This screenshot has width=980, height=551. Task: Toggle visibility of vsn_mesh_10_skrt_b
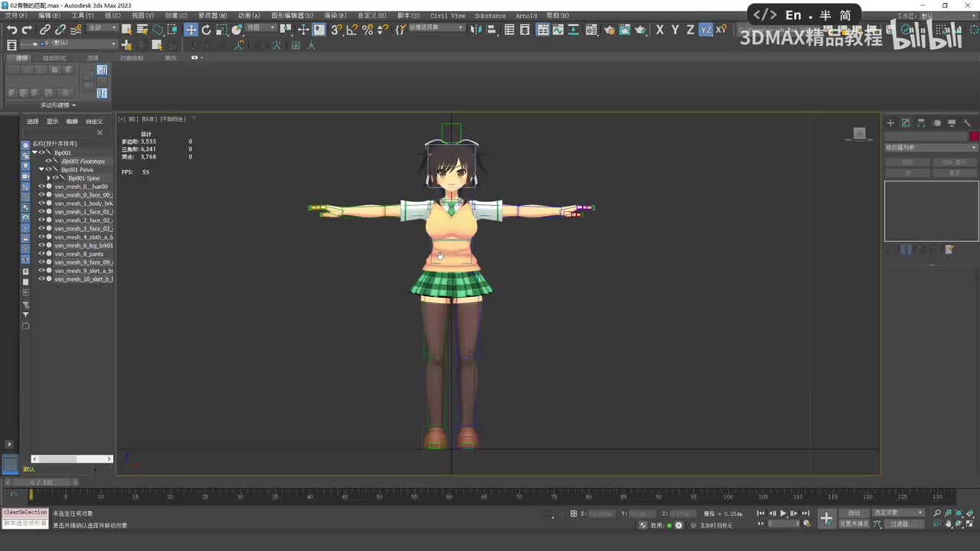point(42,279)
